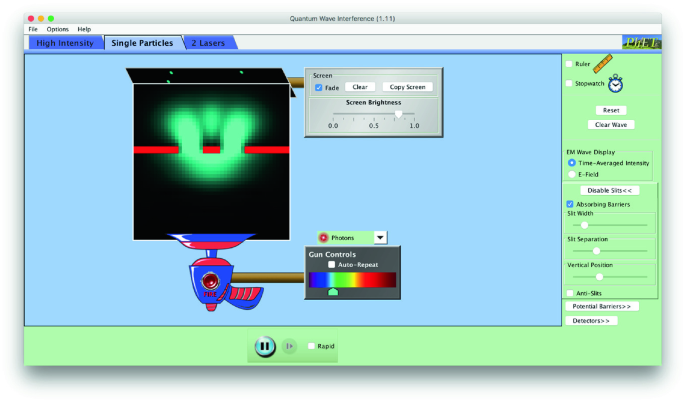Expand the Potential Barriers panel
Image resolution: width=685 pixels, height=402 pixels.
point(600,306)
